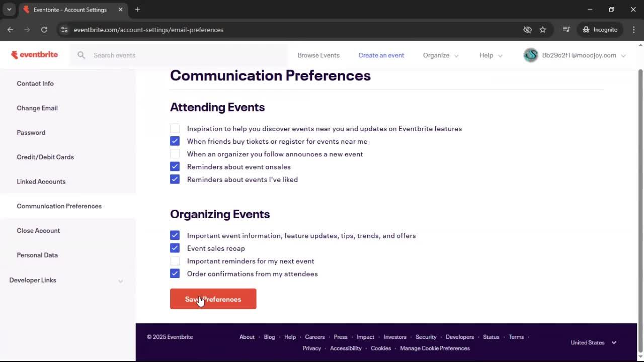Image resolution: width=644 pixels, height=362 pixels.
Task: Open the About footer link
Action: point(247,337)
